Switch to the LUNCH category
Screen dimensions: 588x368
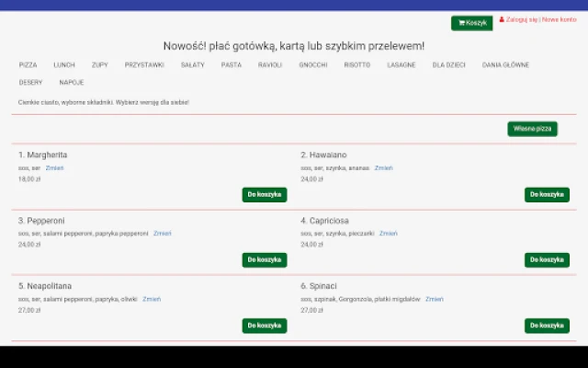(64, 65)
